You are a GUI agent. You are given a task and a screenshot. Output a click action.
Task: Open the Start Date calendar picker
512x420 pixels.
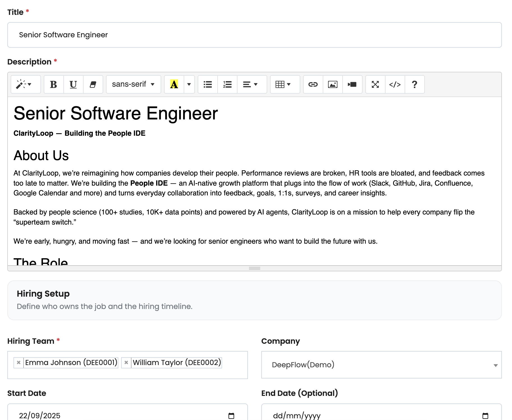231,416
